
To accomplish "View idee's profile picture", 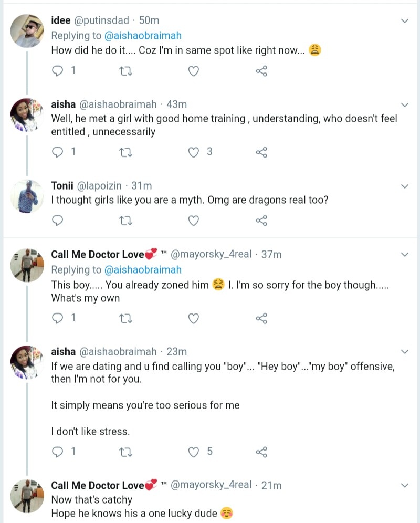I will point(26,30).
